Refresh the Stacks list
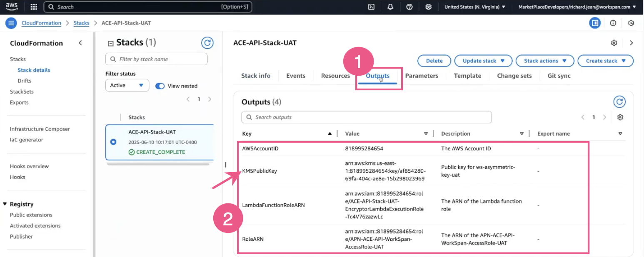The height and width of the screenshot is (257, 644). (207, 43)
